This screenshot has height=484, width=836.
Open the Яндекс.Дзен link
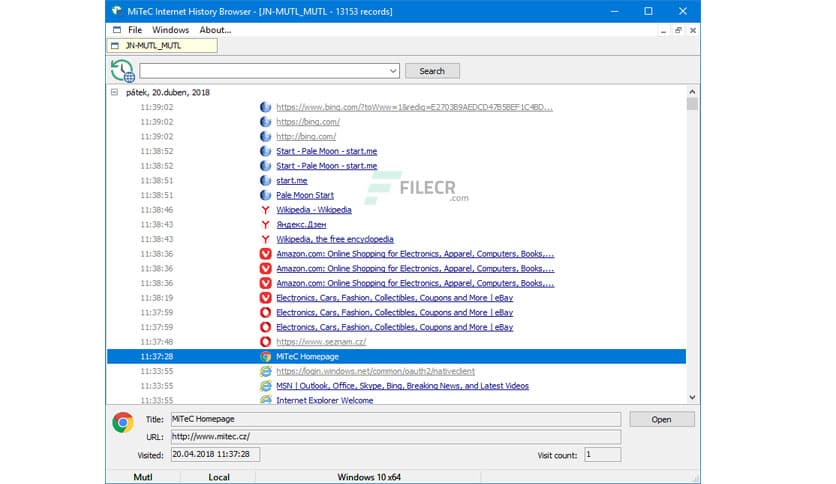click(301, 224)
